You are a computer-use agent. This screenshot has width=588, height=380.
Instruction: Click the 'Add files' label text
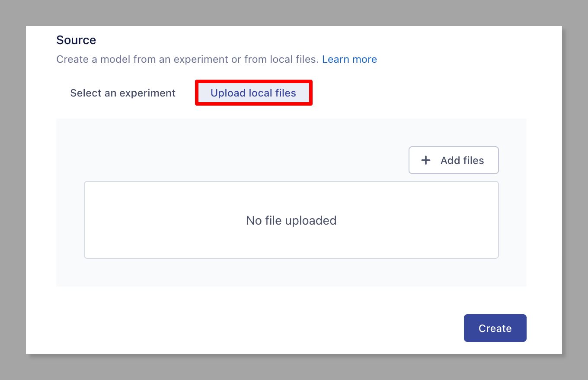click(x=462, y=161)
